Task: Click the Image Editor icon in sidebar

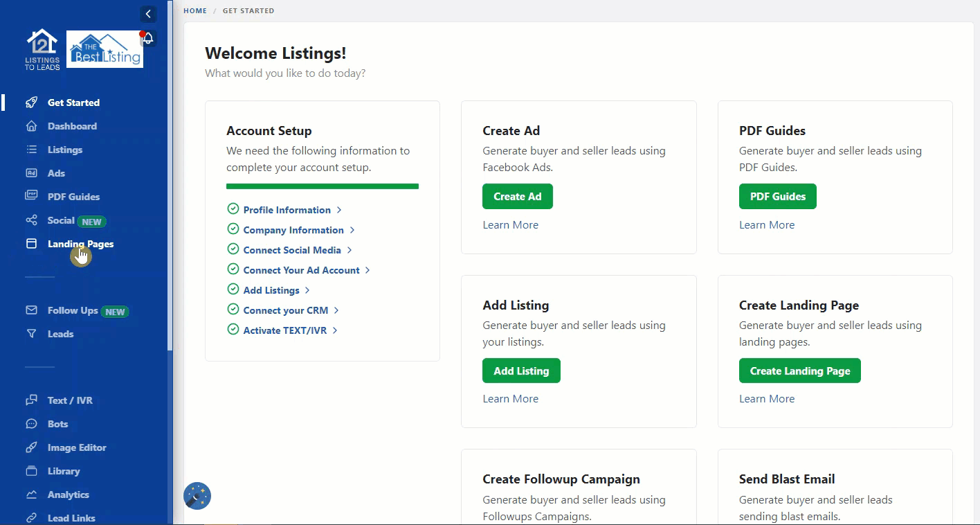Action: (31, 447)
